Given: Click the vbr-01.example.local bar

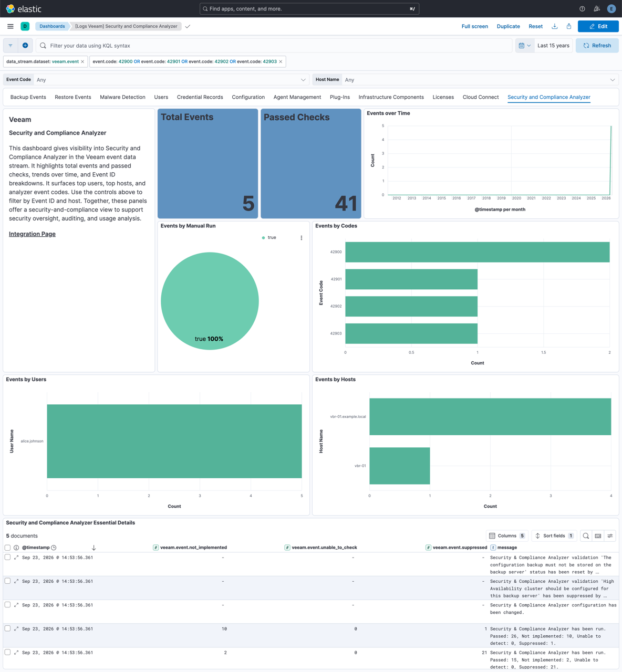Looking at the screenshot, I should click(490, 417).
